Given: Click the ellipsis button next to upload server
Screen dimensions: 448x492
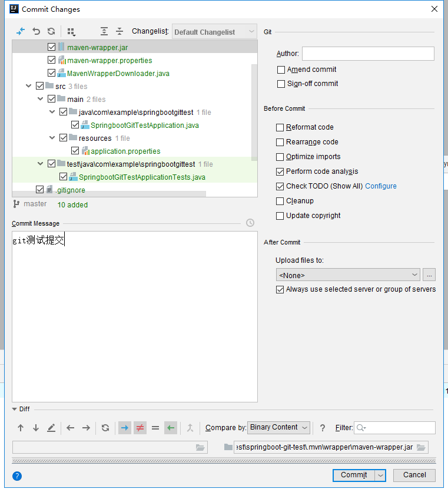Looking at the screenshot, I should pos(429,275).
